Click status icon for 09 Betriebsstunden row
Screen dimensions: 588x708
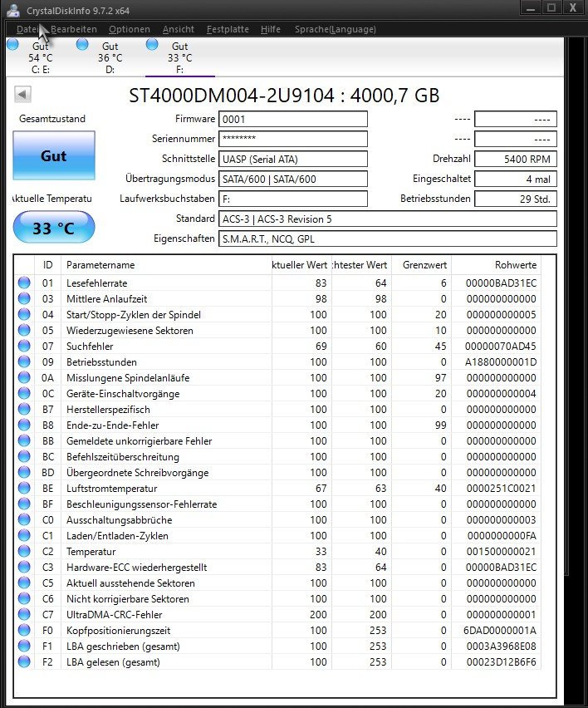tap(24, 361)
